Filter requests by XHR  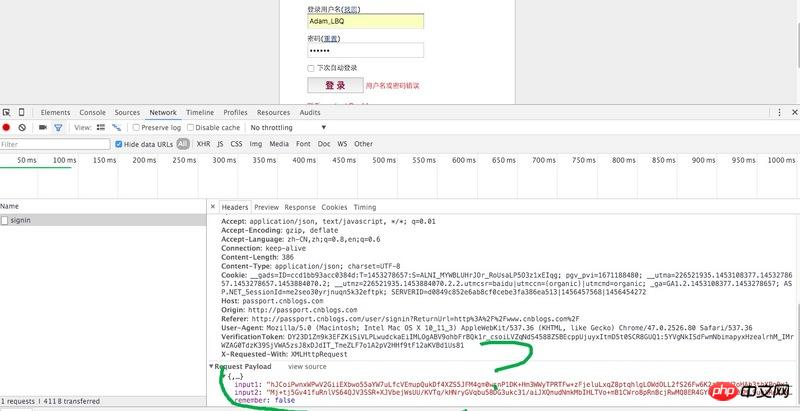point(204,144)
